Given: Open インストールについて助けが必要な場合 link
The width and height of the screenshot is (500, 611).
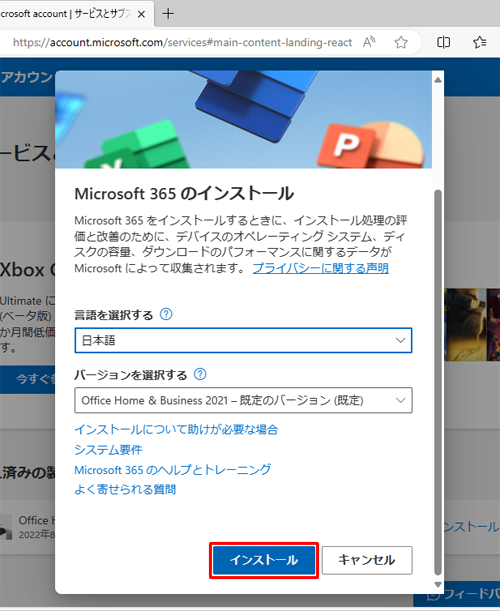Looking at the screenshot, I should (x=176, y=429).
